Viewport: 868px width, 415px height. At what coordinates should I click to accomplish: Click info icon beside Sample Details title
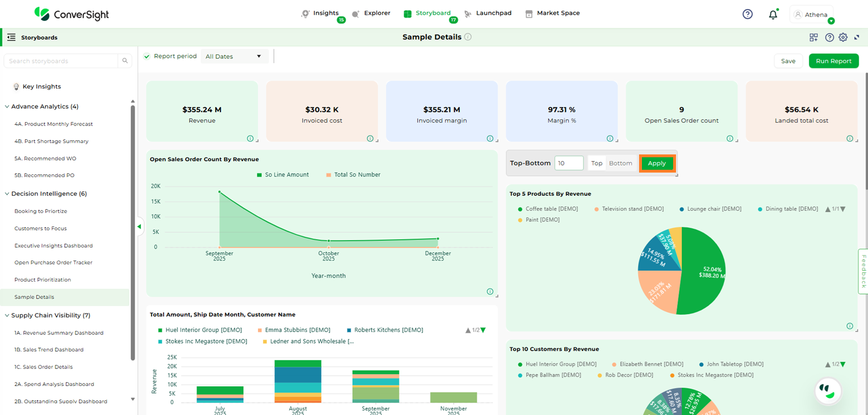coord(468,37)
